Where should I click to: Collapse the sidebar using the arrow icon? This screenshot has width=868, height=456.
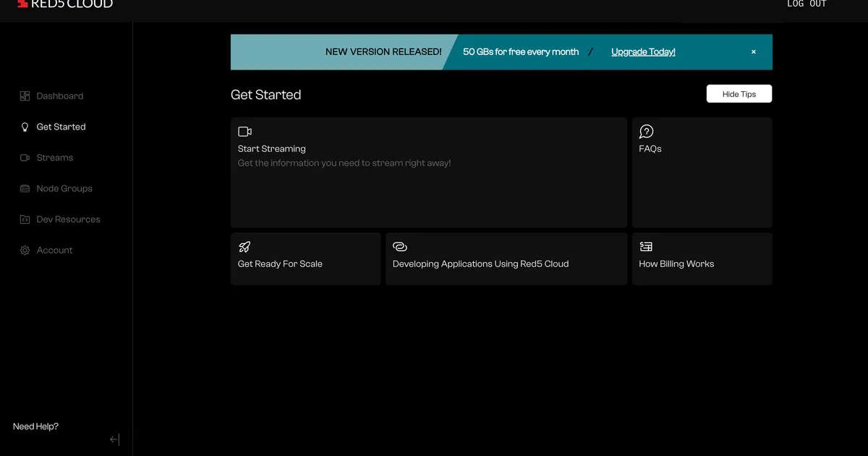[114, 439]
